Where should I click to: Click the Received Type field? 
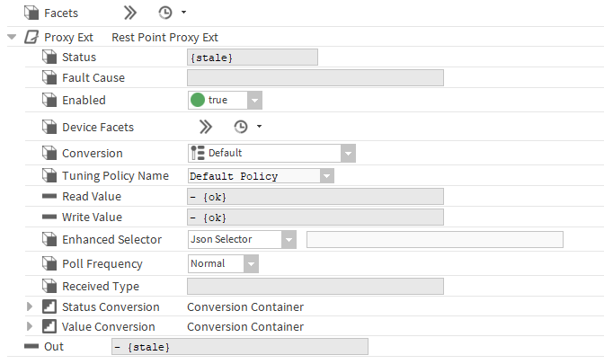[315, 287]
